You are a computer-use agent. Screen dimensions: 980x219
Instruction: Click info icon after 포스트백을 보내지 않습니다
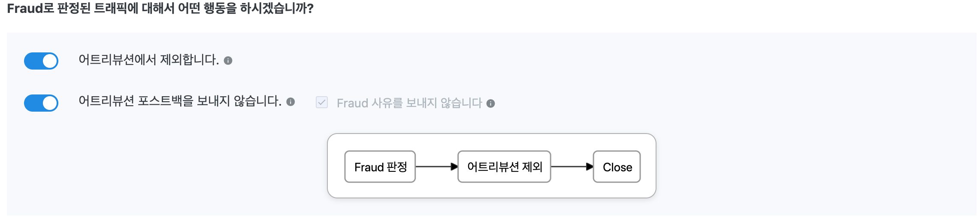point(290,102)
